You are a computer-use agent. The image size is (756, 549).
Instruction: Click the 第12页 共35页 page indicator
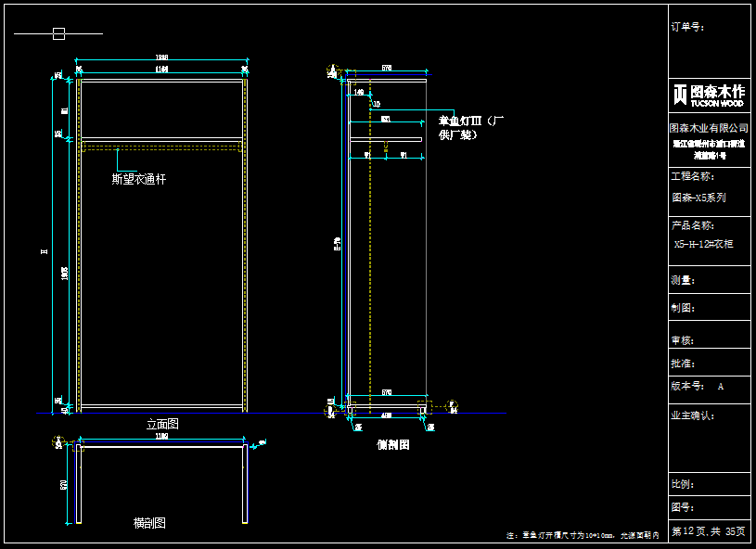709,531
